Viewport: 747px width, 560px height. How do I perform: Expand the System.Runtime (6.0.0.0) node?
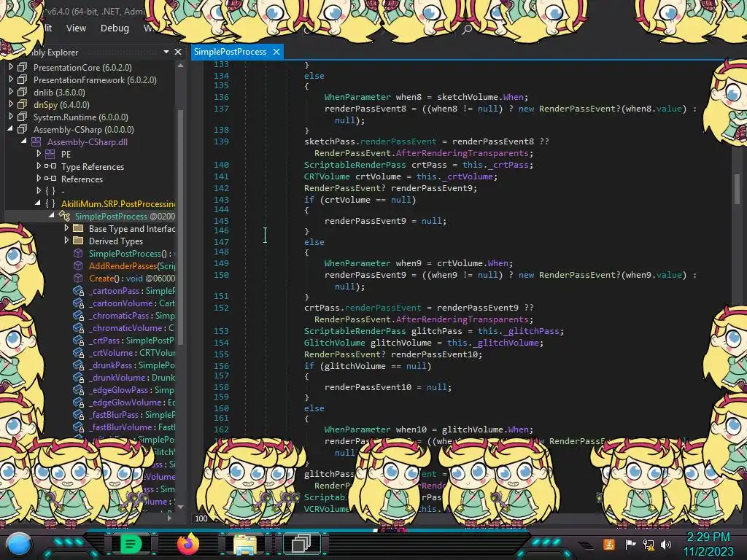coord(11,117)
